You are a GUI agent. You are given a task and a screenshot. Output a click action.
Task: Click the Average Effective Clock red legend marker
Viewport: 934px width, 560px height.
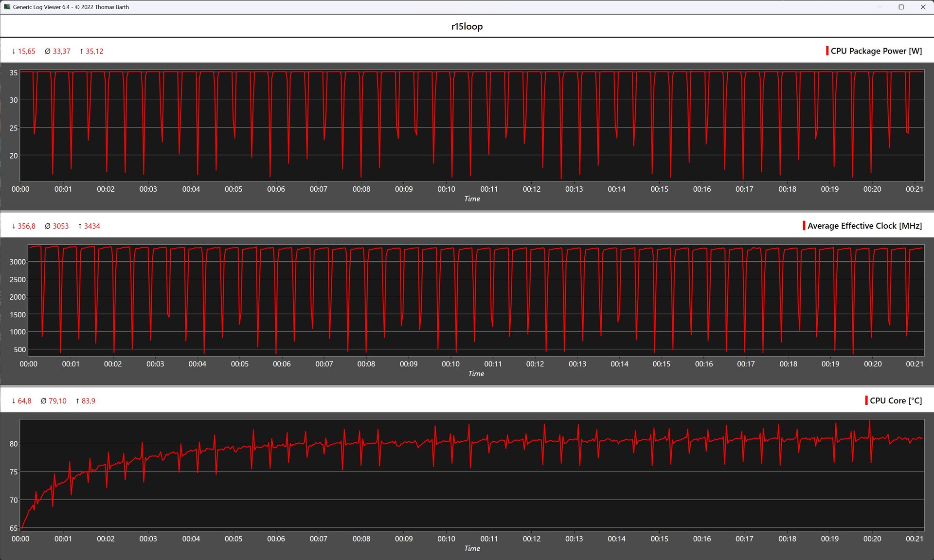[804, 226]
